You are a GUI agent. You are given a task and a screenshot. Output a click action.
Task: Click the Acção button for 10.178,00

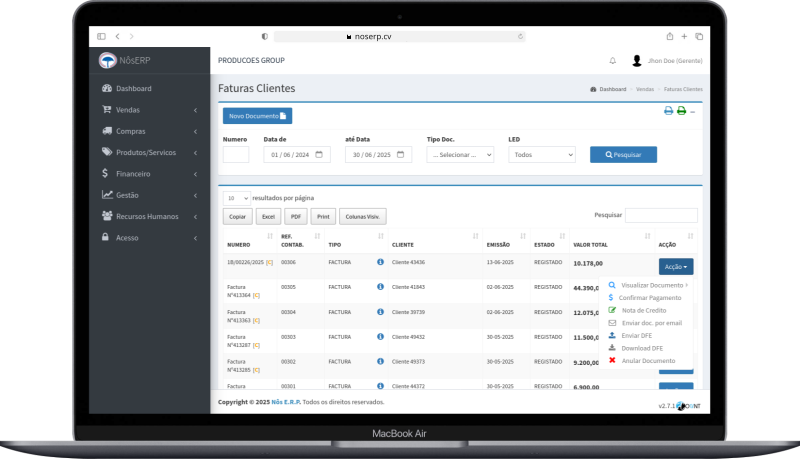tap(676, 267)
